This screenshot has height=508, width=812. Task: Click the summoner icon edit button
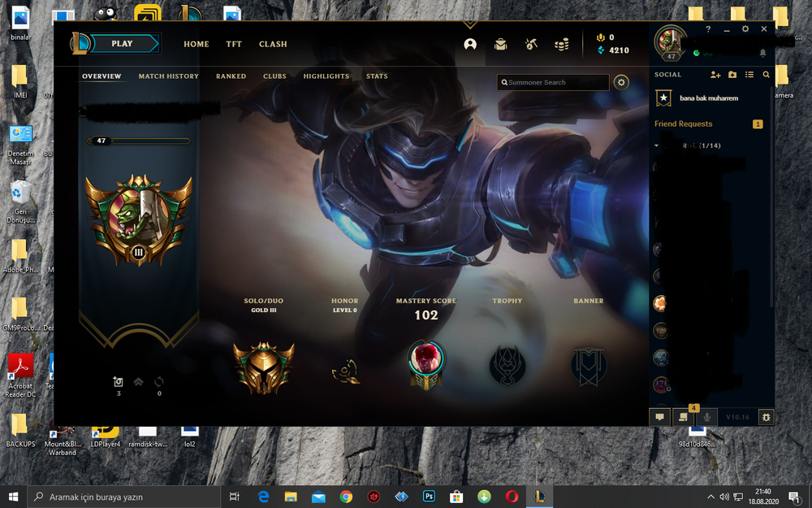(x=118, y=382)
